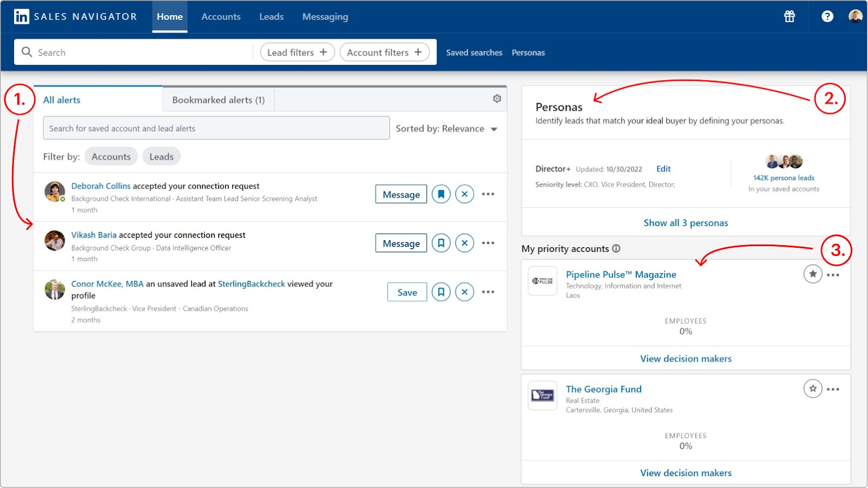Remove bookmark on Deborah Collins alert
The width and height of the screenshot is (868, 488).
[441, 194]
